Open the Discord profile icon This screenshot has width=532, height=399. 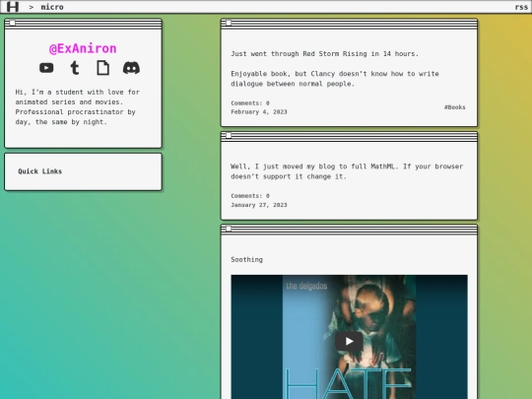pyautogui.click(x=131, y=68)
